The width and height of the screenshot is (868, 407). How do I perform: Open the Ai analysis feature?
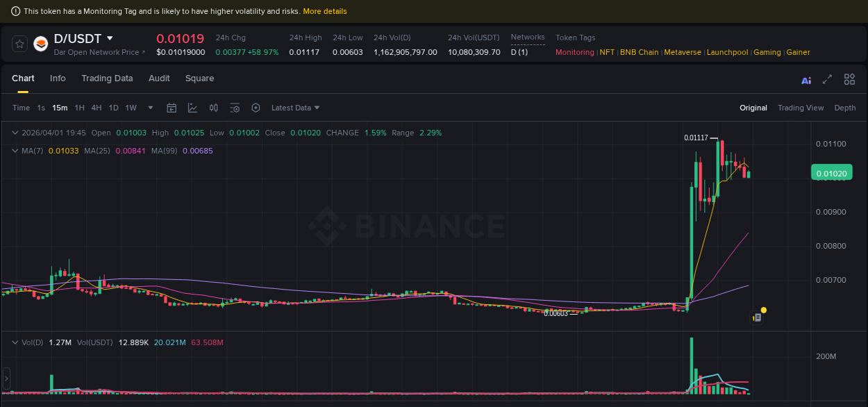click(x=806, y=81)
